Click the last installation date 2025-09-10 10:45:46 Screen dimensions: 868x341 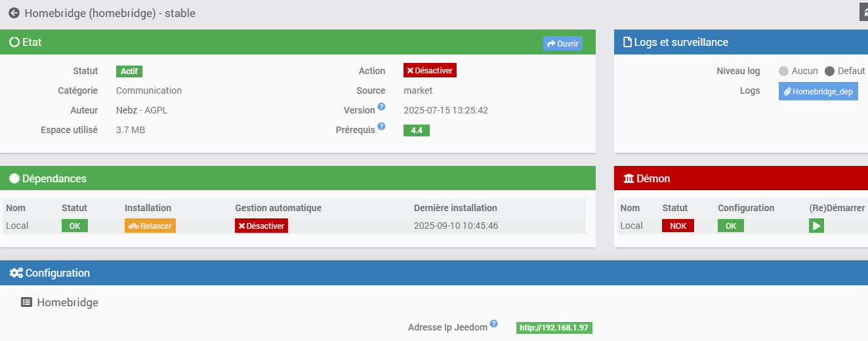pos(456,226)
